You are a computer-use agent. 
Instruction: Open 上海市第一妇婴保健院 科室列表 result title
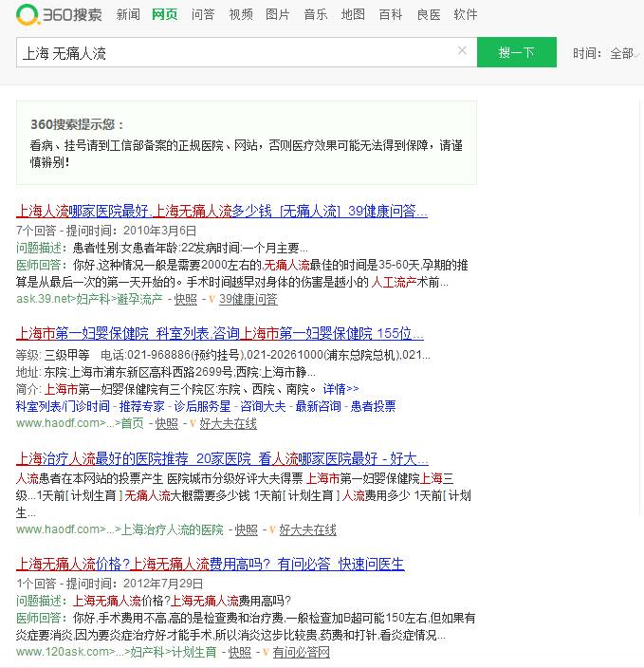[220, 333]
